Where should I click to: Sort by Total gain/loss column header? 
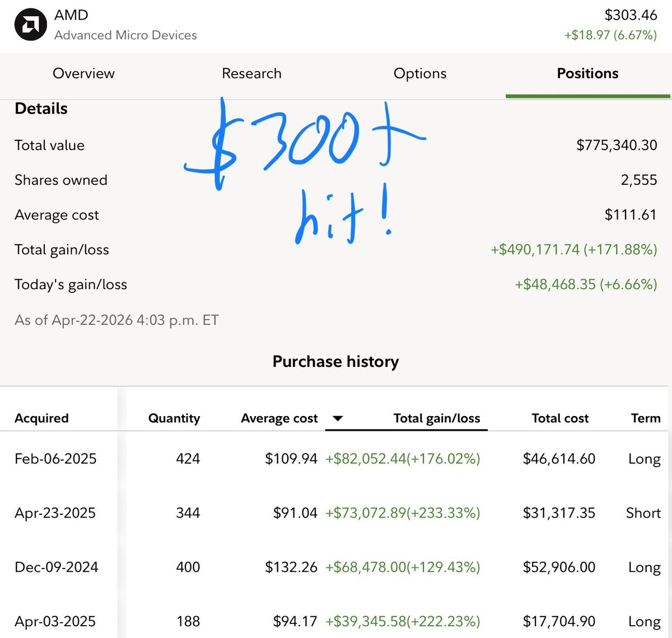tap(437, 418)
